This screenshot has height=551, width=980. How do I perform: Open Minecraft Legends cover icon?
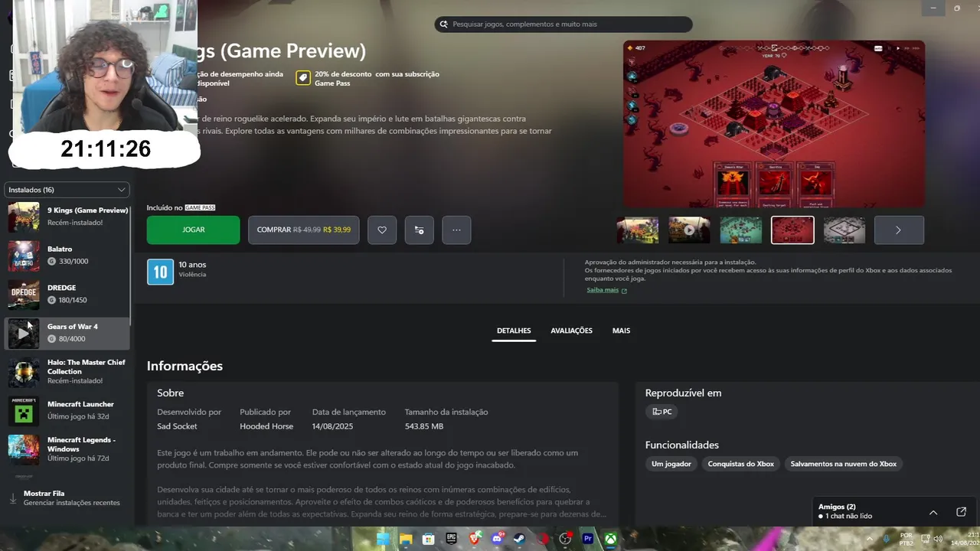tap(23, 450)
